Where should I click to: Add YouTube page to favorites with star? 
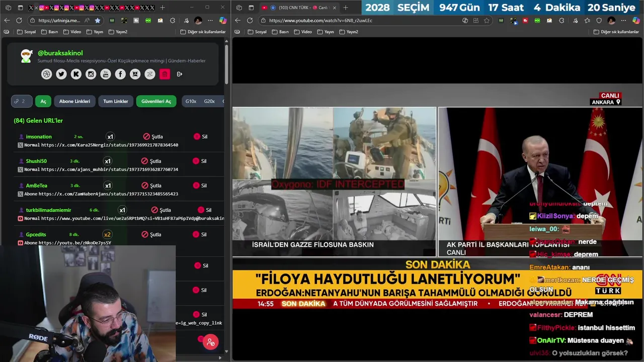pyautogui.click(x=487, y=21)
